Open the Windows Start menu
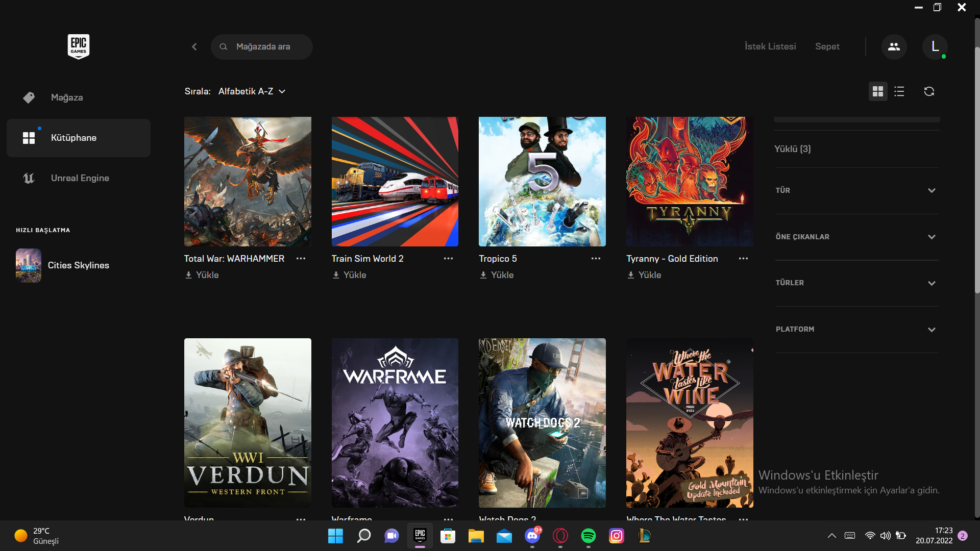The width and height of the screenshot is (980, 551). click(335, 536)
